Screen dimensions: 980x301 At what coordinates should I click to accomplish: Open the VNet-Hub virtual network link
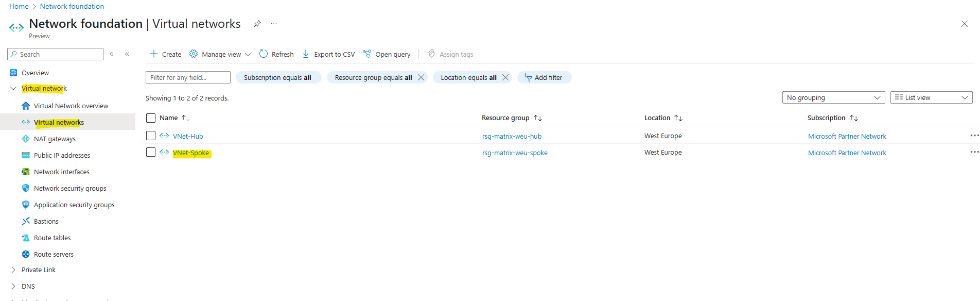click(188, 136)
